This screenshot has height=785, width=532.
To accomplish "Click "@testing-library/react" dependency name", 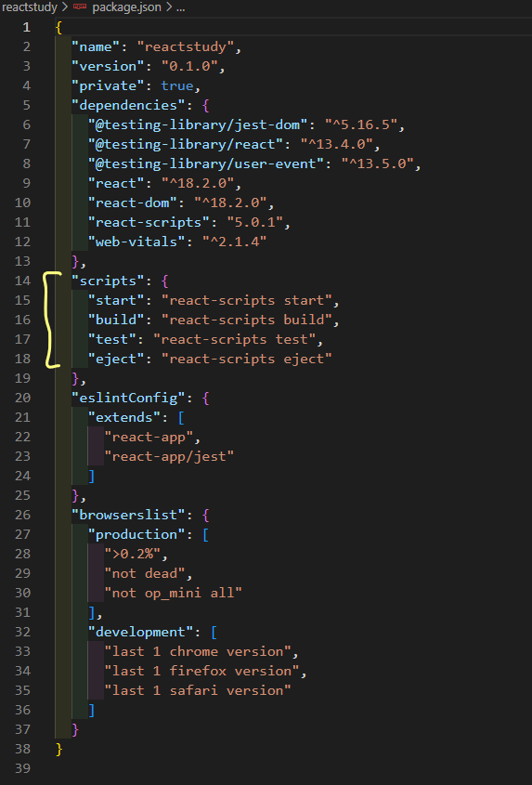I will tap(186, 144).
